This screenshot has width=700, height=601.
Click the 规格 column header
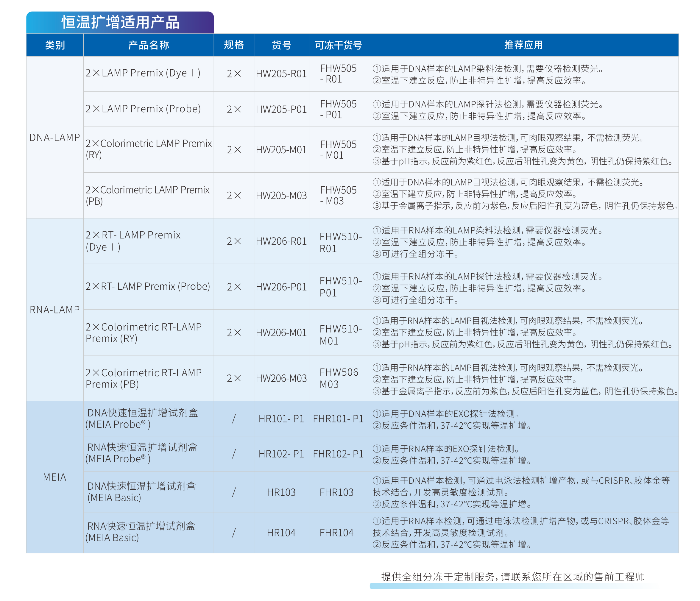234,45
